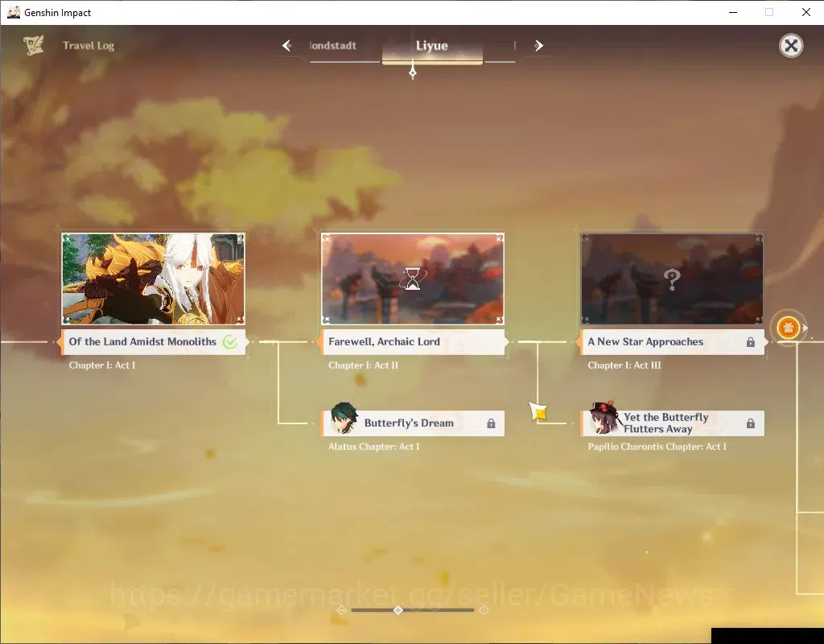824x644 pixels.
Task: Minimize the Genshin Impact window
Action: click(733, 12)
